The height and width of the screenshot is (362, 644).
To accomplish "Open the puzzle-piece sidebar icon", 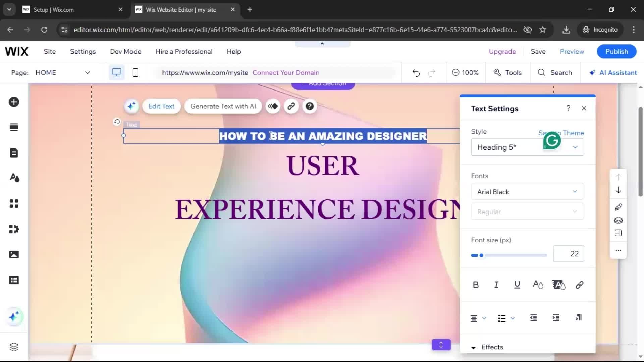I will tap(14, 229).
